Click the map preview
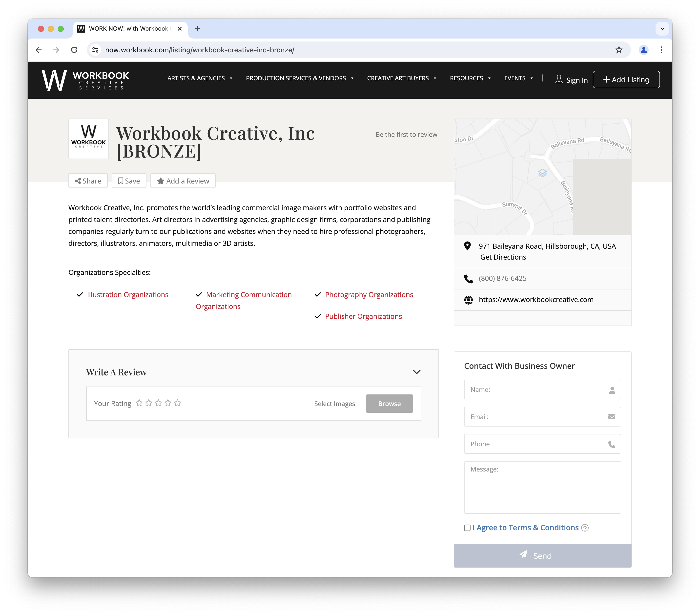This screenshot has height=614, width=700. pyautogui.click(x=542, y=177)
